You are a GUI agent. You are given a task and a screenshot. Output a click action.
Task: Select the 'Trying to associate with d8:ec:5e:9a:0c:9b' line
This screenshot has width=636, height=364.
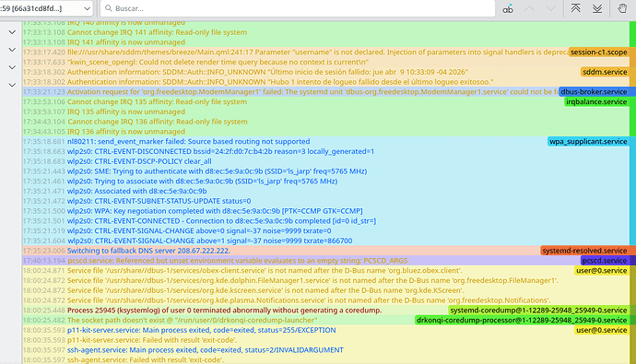tap(203, 182)
